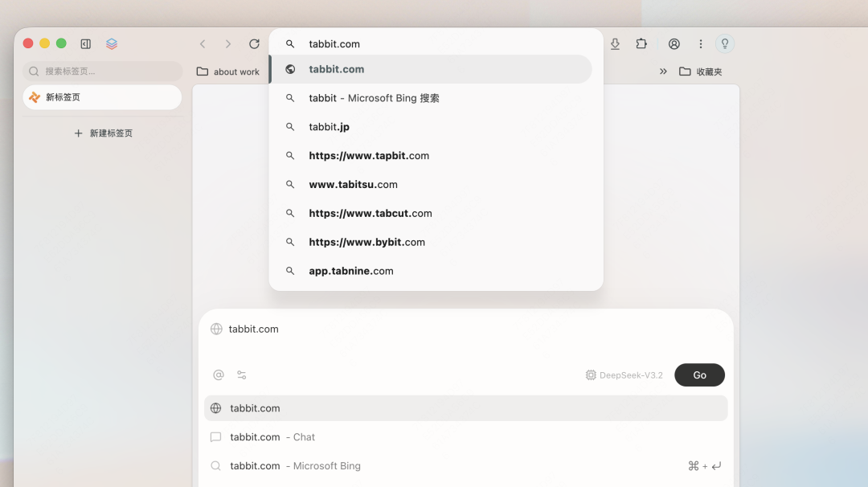Viewport: 868px width, 487px height.
Task: Toggle the sidebar panel icon
Action: tap(86, 43)
